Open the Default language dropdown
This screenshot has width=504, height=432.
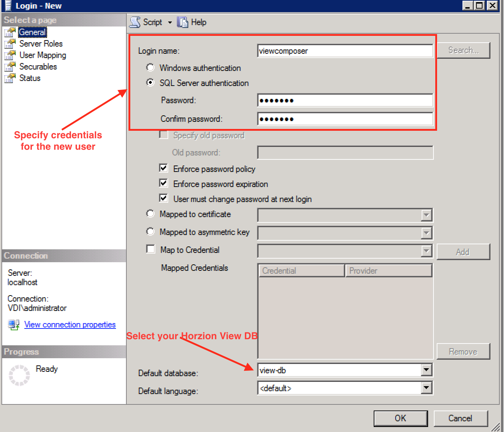426,388
